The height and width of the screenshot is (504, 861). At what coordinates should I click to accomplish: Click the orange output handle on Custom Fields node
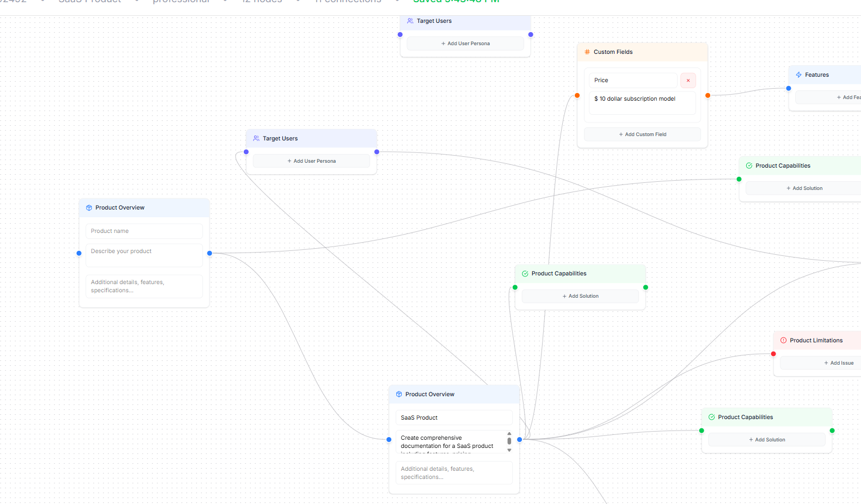[x=708, y=96]
